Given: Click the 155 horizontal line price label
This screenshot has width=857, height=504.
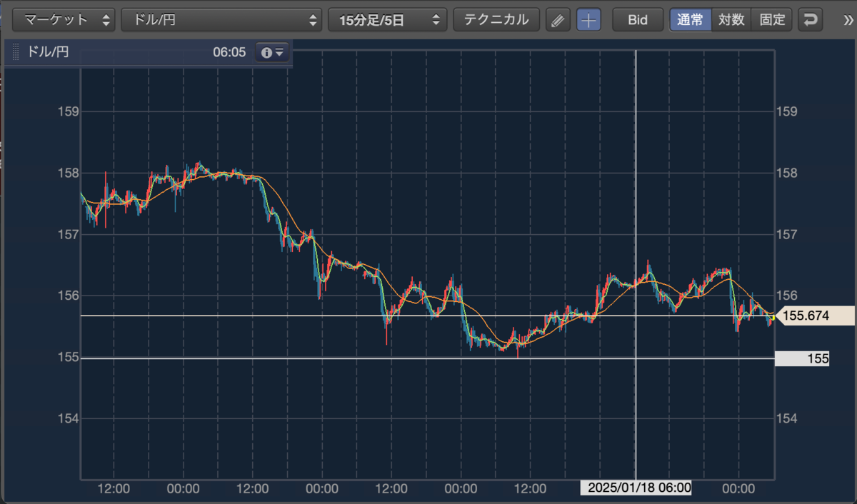Looking at the screenshot, I should pyautogui.click(x=802, y=358).
